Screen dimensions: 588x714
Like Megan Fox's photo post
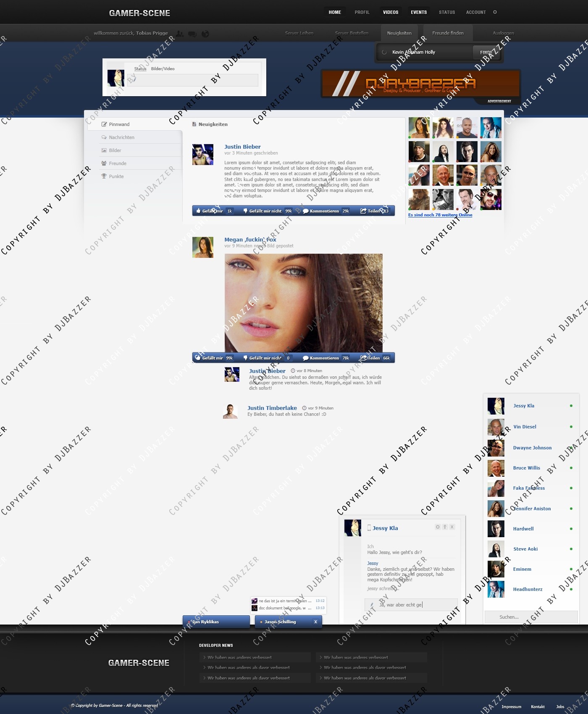point(214,358)
